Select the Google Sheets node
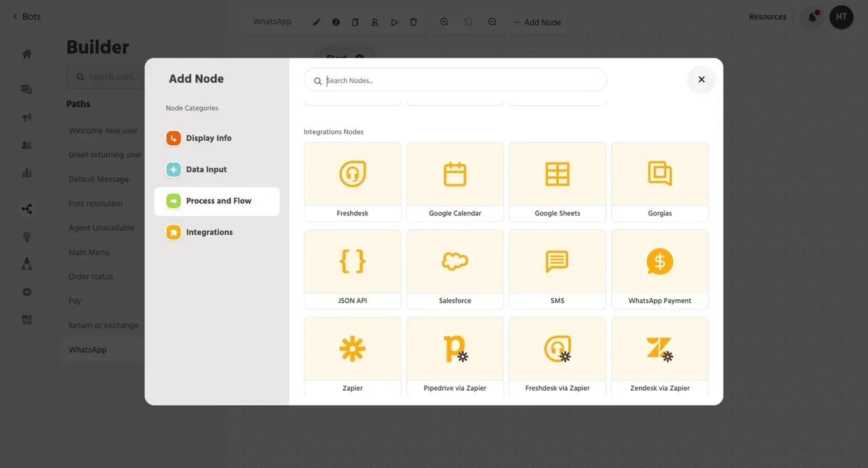The height and width of the screenshot is (468, 868). (557, 182)
